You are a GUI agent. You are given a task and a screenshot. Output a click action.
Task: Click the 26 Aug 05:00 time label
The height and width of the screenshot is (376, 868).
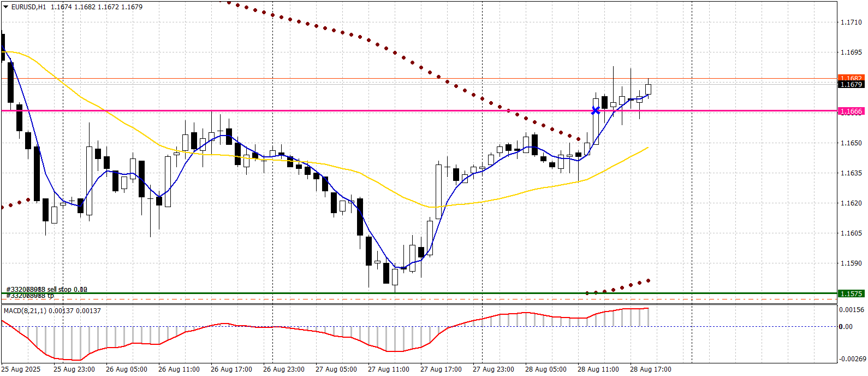pyautogui.click(x=127, y=369)
